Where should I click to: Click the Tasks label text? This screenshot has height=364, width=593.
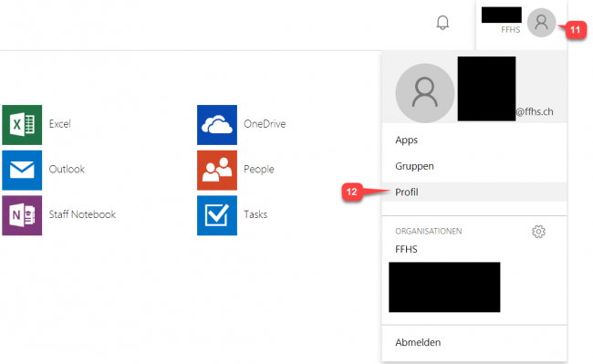coord(255,214)
